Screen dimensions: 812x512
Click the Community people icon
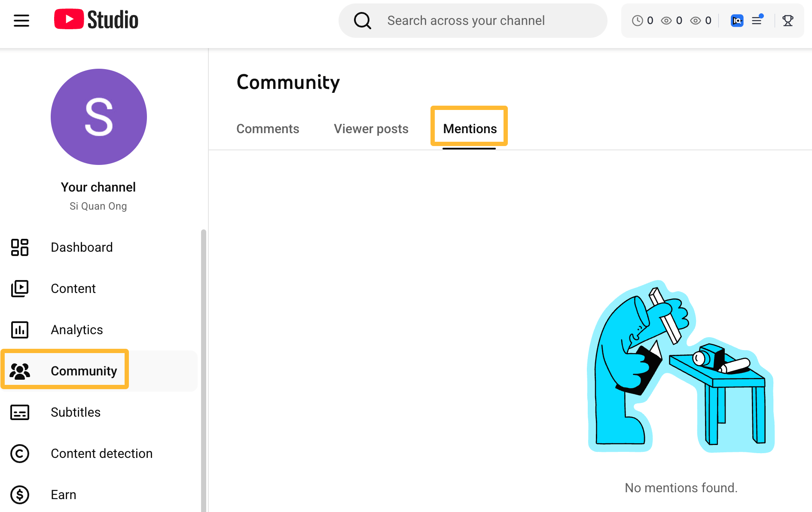[19, 371]
